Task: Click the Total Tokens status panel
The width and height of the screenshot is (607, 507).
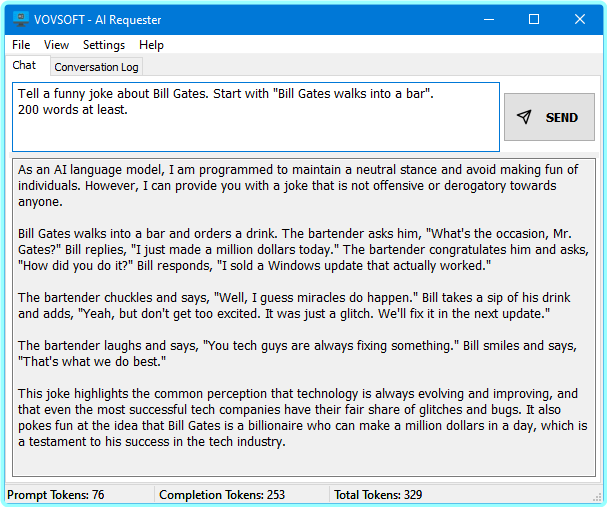Action: click(400, 495)
